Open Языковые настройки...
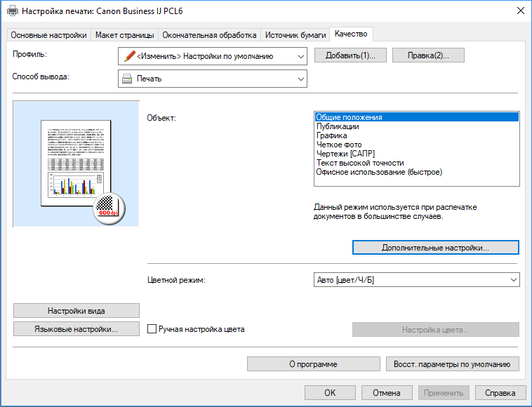 pyautogui.click(x=77, y=329)
